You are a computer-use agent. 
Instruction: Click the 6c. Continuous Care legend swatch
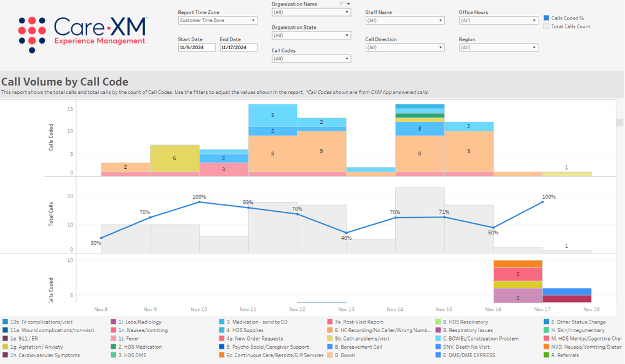(x=222, y=355)
